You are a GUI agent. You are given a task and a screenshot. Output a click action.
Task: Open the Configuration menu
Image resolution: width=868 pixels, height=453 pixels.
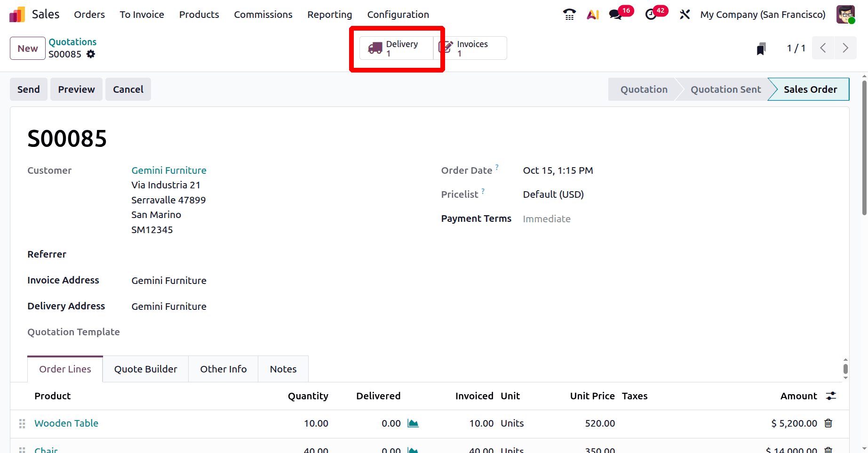tap(398, 15)
